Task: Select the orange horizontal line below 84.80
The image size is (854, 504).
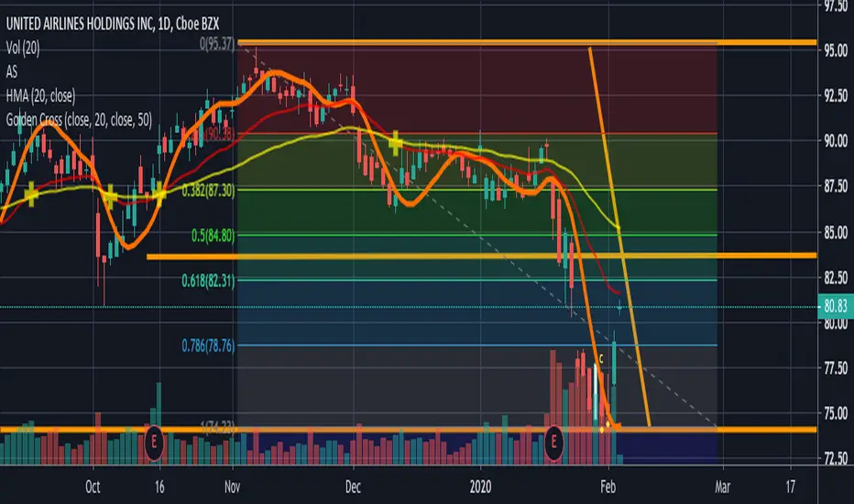Action: pyautogui.click(x=481, y=256)
